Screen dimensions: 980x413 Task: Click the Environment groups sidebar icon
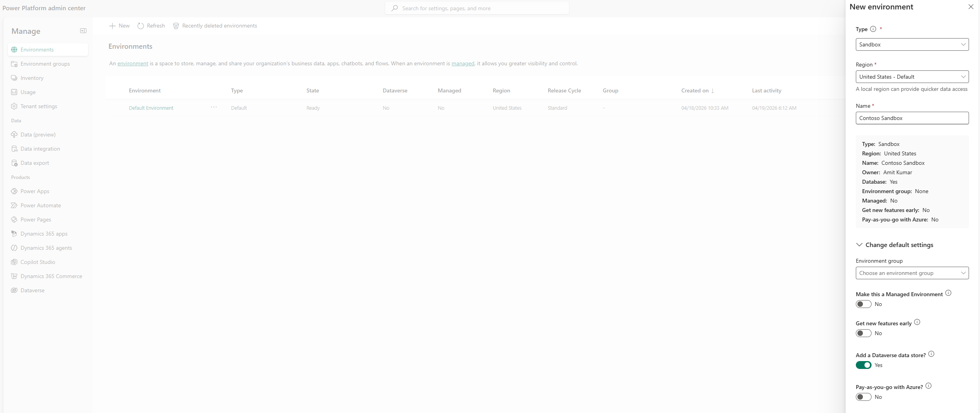(x=14, y=64)
